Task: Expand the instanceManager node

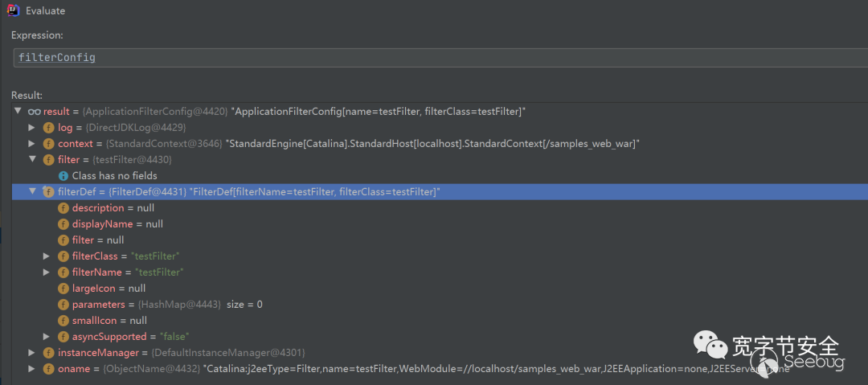Action: coord(33,352)
